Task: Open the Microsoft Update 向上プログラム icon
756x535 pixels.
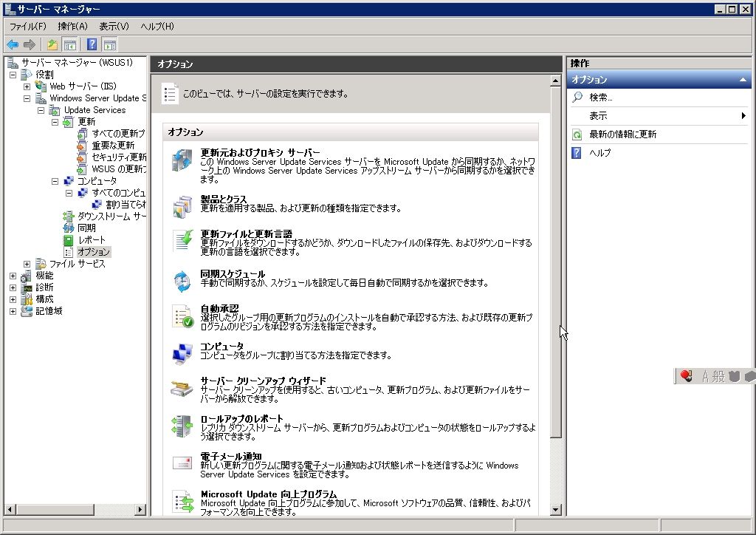Action: 182,502
